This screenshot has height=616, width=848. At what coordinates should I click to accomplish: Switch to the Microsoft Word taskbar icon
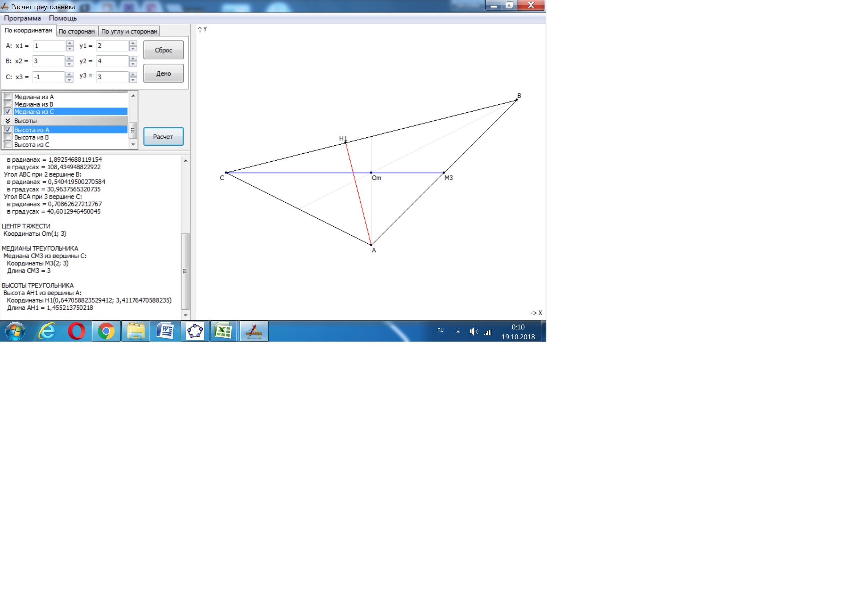tap(165, 331)
